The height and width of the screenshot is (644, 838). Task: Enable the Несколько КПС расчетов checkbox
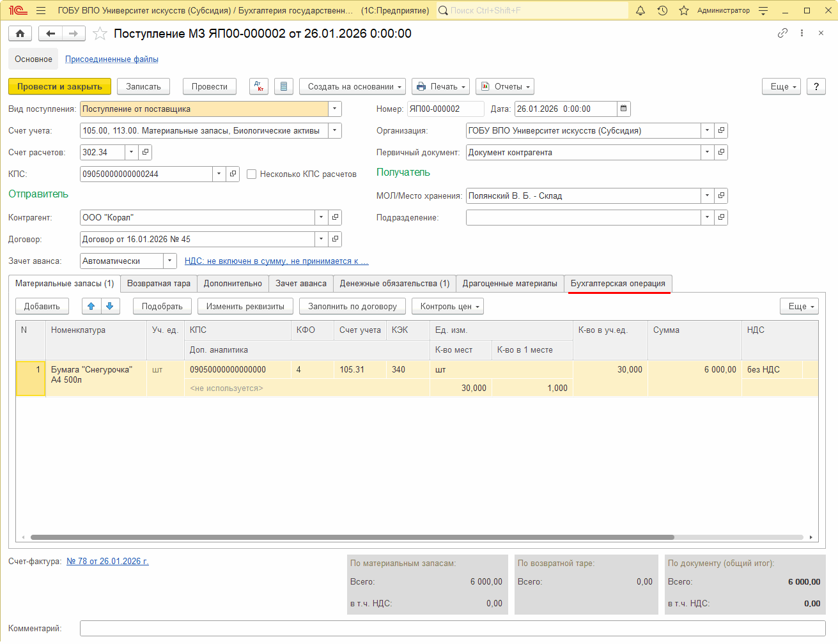point(252,174)
